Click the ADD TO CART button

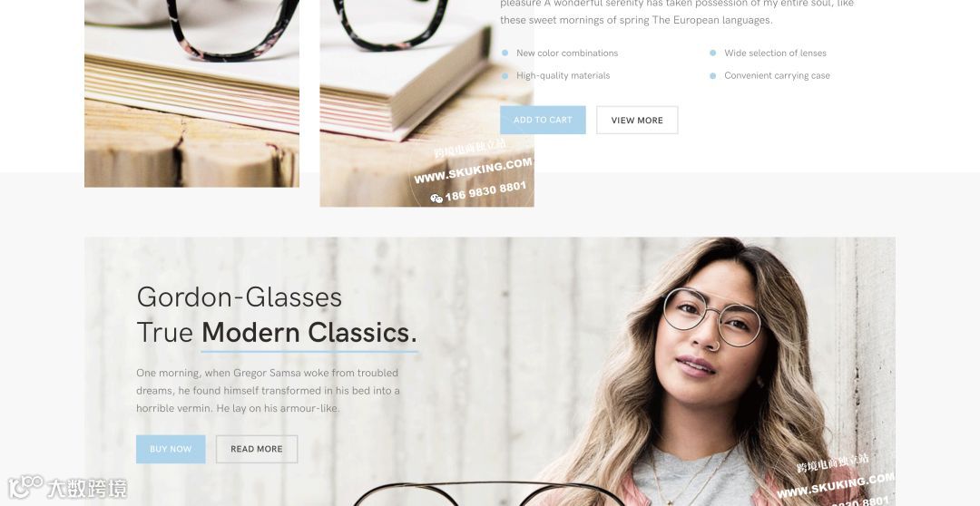543,120
